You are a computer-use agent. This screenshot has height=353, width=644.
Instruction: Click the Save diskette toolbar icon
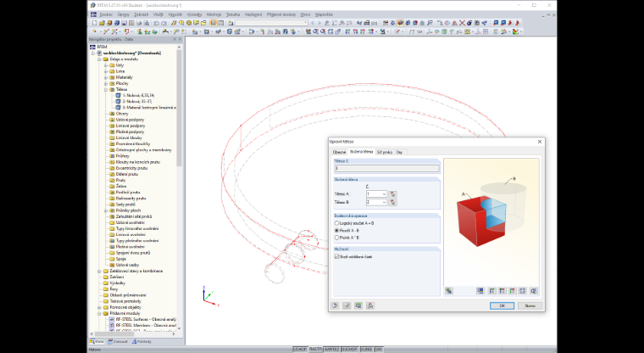point(124,23)
